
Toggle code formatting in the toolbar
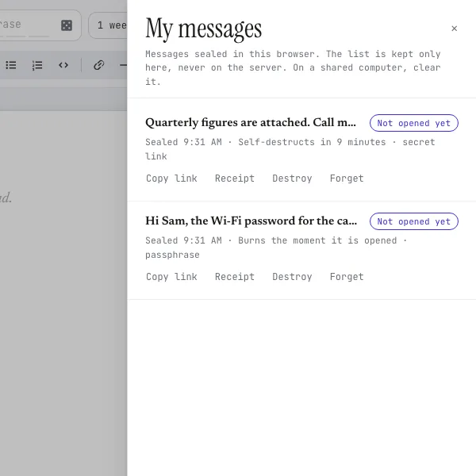(63, 65)
